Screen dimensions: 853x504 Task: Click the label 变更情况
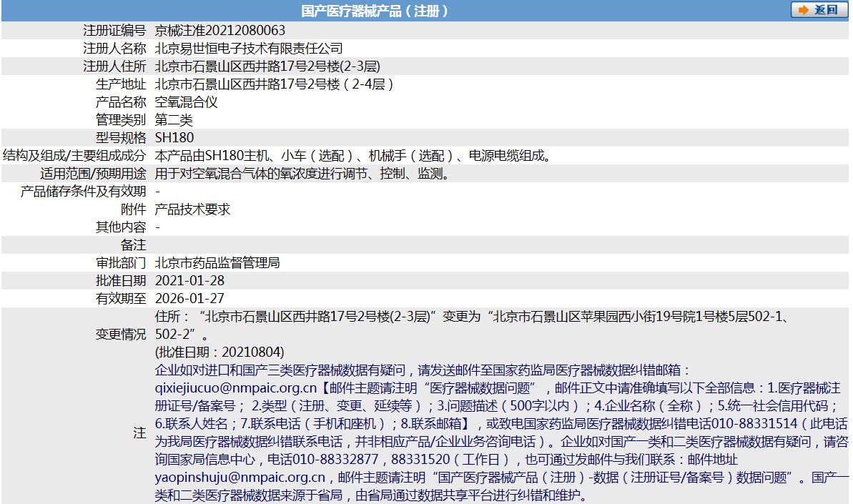pos(121,335)
